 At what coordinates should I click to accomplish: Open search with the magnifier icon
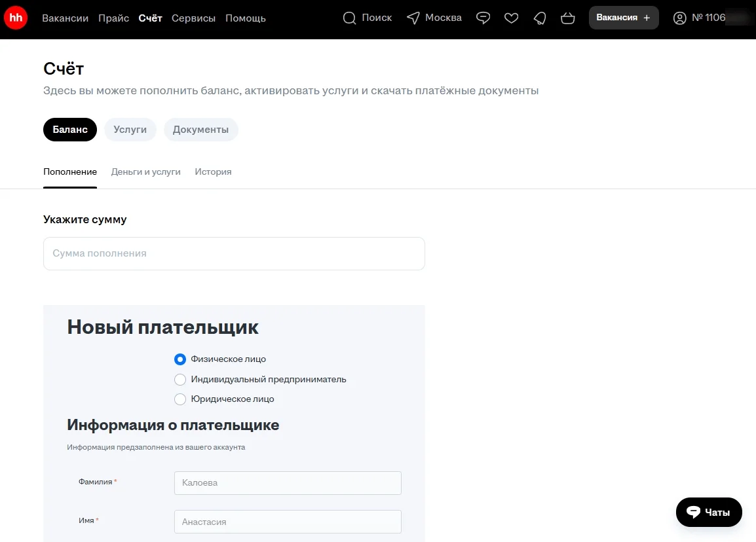[x=350, y=18]
